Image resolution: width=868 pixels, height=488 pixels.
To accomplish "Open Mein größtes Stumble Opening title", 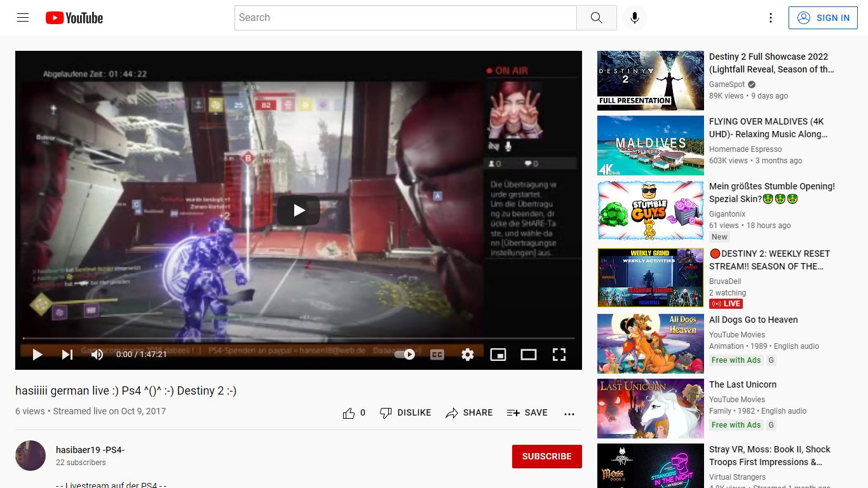I will pyautogui.click(x=772, y=193).
